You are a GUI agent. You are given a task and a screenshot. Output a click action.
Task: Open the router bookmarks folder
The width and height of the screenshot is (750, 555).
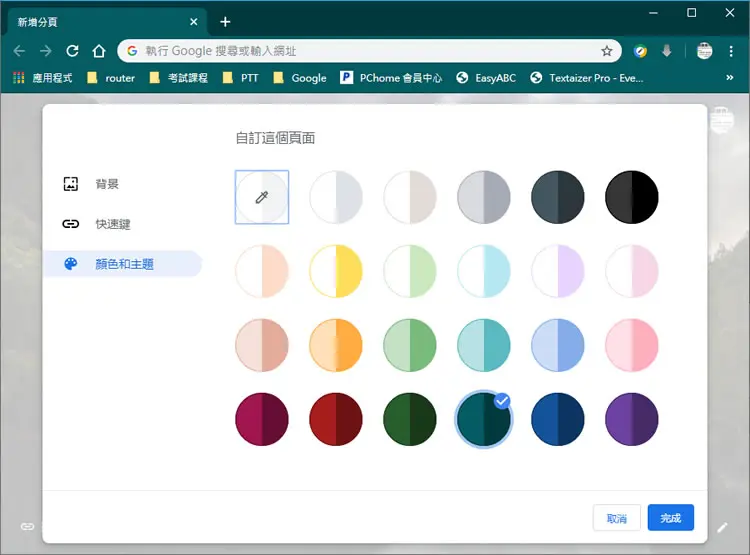pyautogui.click(x=111, y=78)
